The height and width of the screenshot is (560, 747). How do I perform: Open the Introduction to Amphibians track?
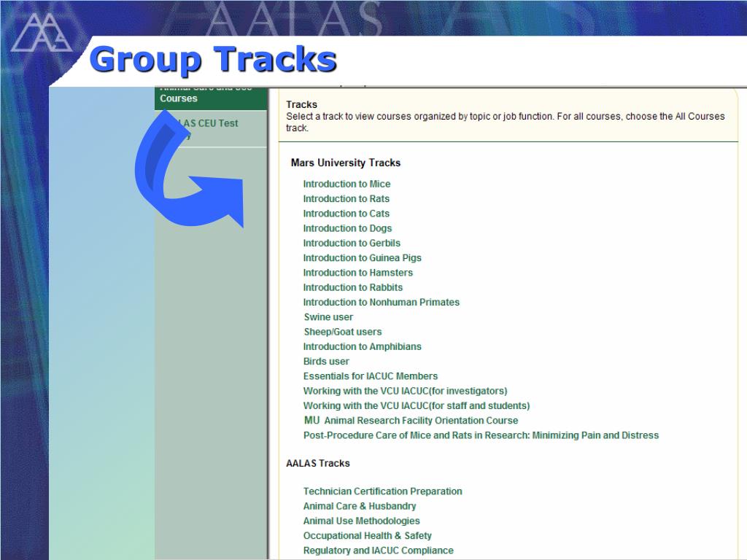[362, 346]
